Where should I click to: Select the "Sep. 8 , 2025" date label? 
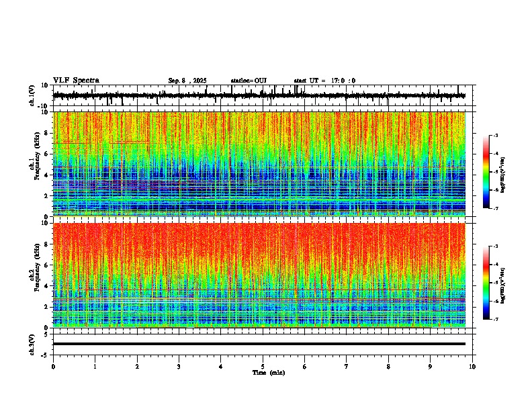point(187,81)
